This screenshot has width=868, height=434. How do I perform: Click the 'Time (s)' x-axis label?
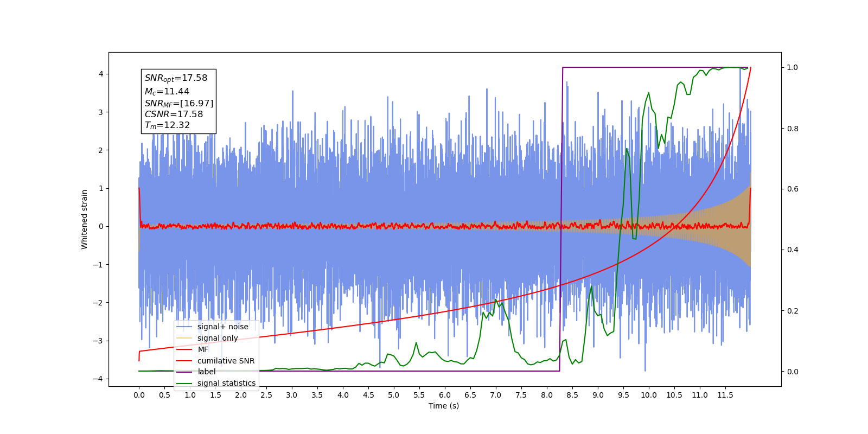click(444, 406)
